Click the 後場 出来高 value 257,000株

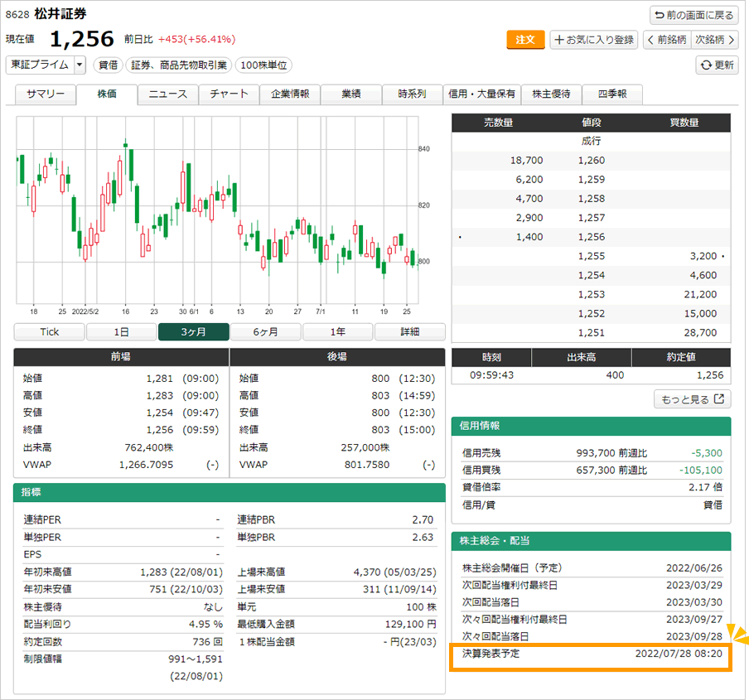[x=365, y=447]
